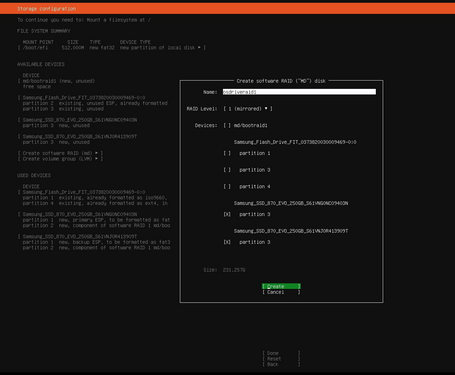Uncheck partition 3 of SSD S61VNG0NC09403N
The height and width of the screenshot is (375, 455).
click(x=227, y=214)
